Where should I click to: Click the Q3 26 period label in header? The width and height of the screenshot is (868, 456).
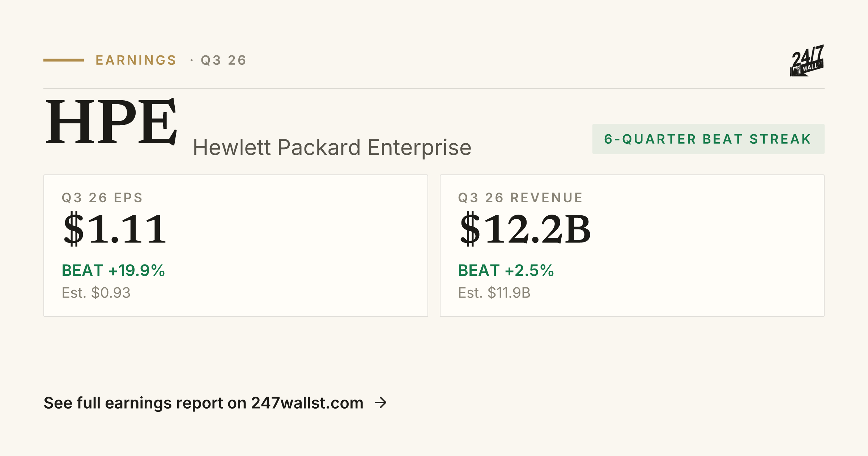pos(224,60)
